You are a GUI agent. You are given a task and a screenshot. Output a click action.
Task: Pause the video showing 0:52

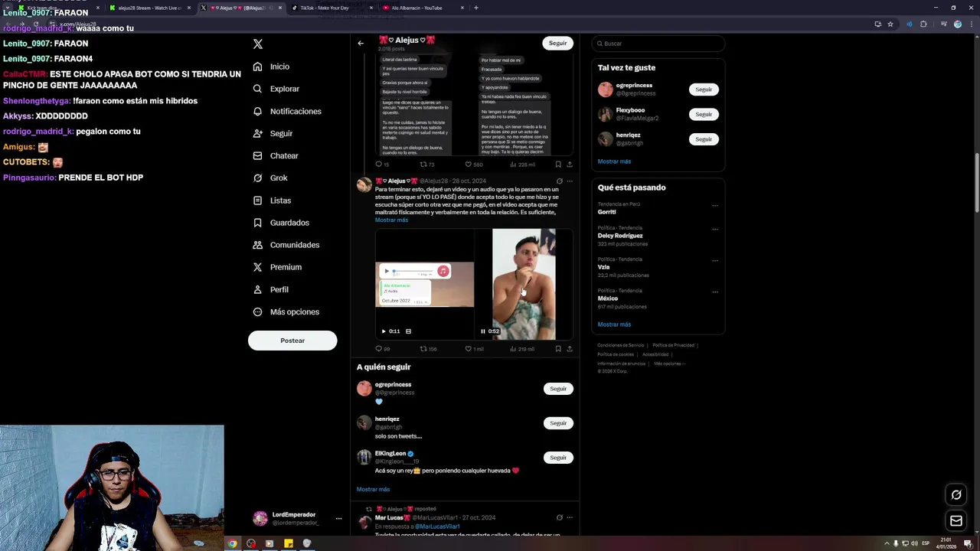[483, 331]
